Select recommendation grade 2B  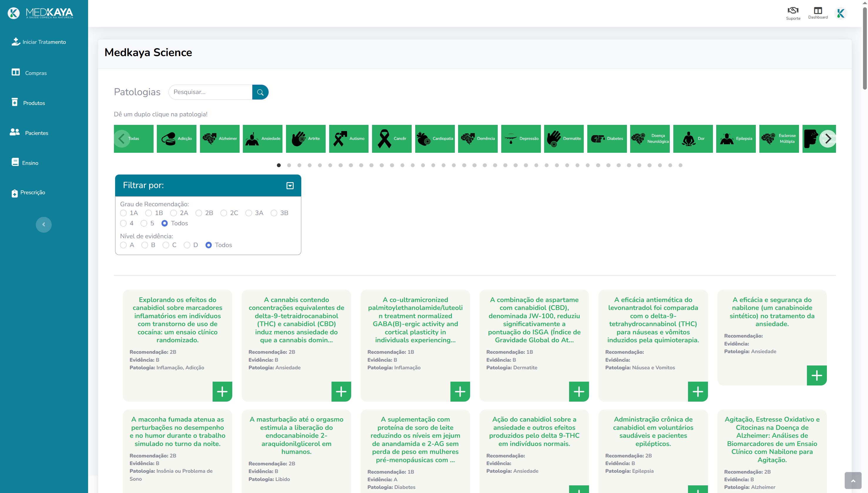[199, 213]
